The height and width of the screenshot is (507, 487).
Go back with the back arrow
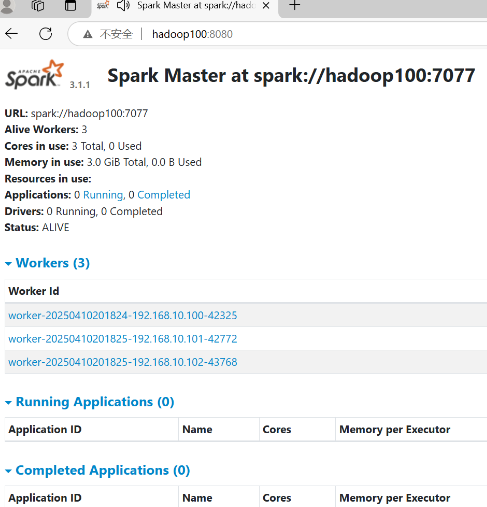point(12,34)
